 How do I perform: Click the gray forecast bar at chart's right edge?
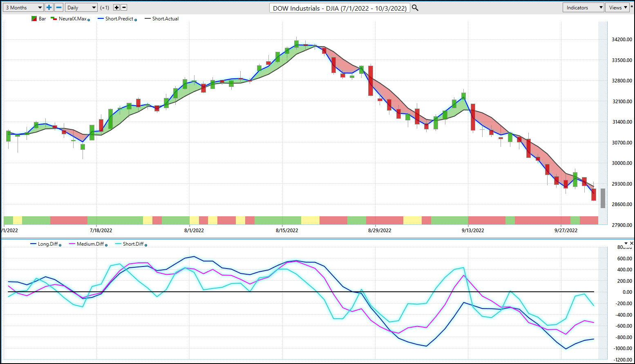[603, 198]
